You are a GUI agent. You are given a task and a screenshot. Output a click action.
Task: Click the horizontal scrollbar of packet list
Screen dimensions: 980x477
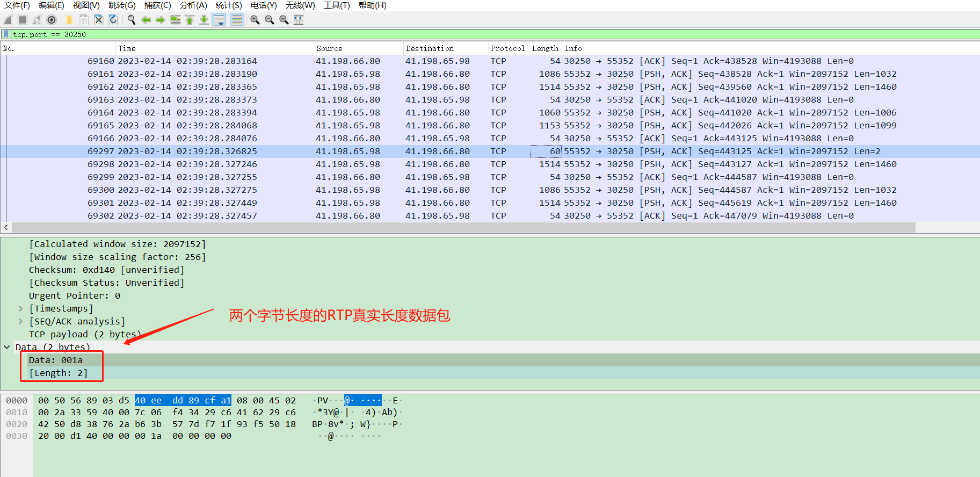[463, 228]
